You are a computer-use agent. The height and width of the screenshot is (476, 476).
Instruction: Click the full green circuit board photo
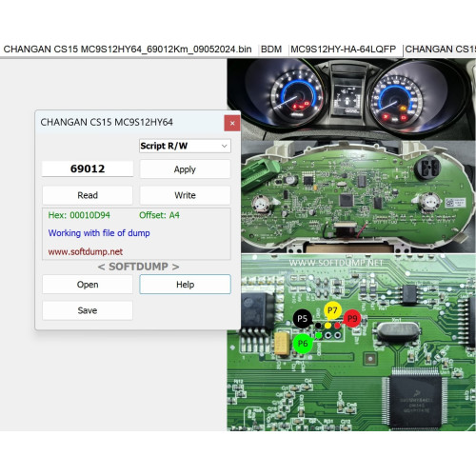point(358,196)
